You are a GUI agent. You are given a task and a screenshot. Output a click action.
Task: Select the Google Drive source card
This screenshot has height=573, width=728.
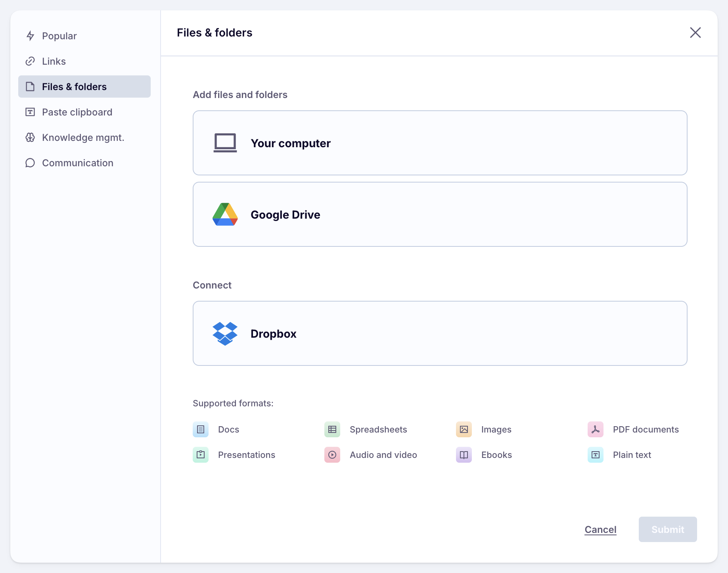point(440,215)
